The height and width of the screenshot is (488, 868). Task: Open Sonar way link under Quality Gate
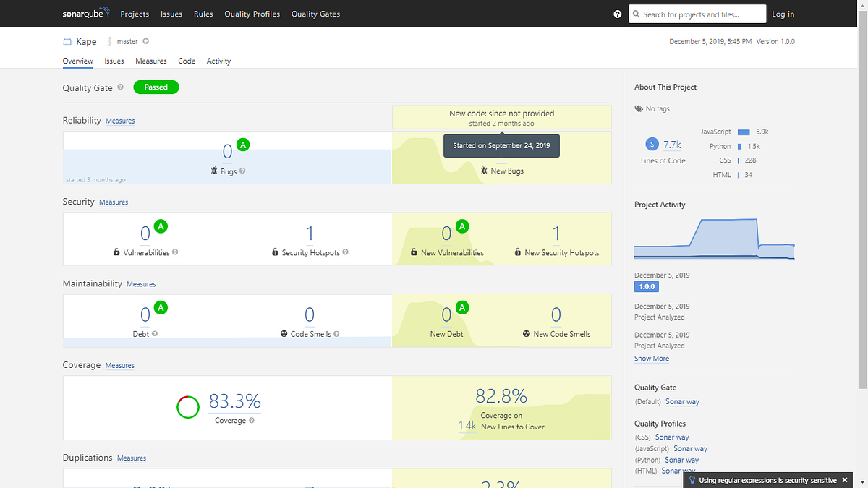tap(683, 402)
